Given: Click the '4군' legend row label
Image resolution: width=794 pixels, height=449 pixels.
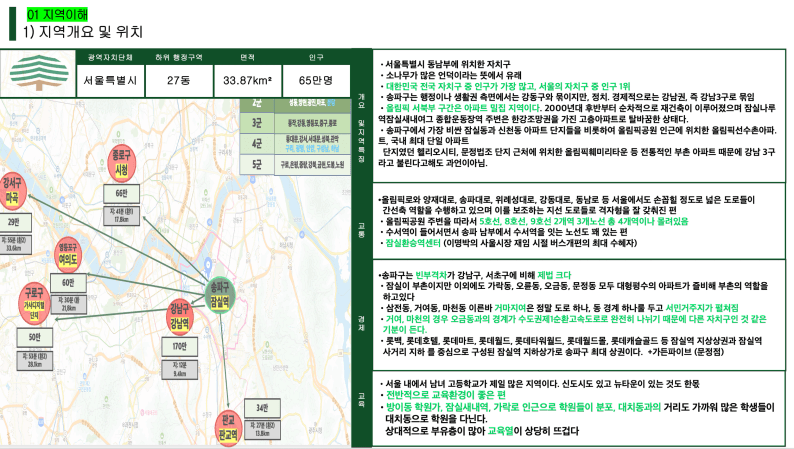Looking at the screenshot, I should click(257, 143).
